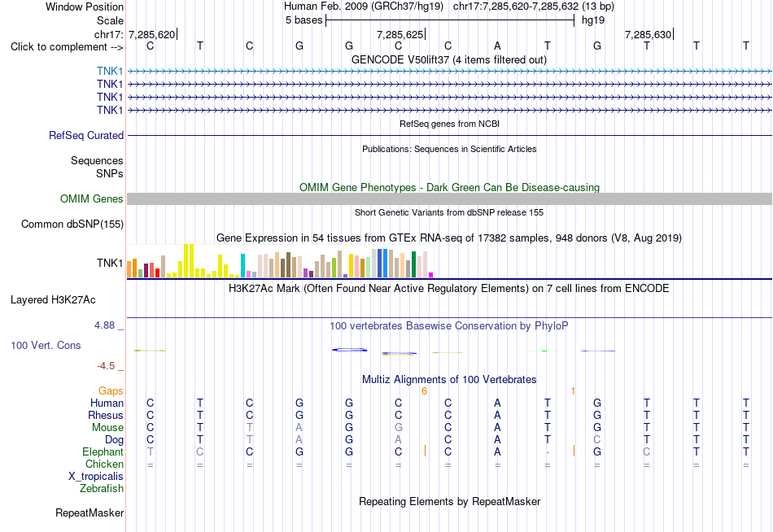Click the TNK1 label beside the expression bar chart
The width and height of the screenshot is (773, 532).
110,263
